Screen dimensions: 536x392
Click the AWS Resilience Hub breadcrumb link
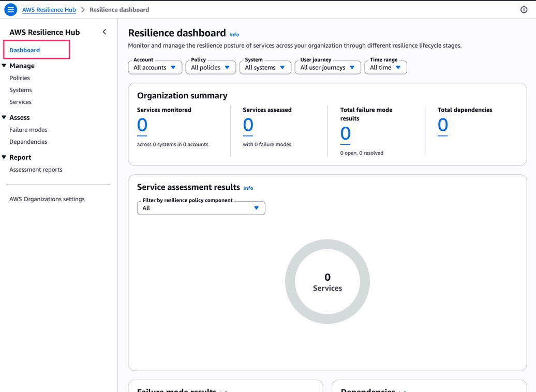[x=49, y=10]
